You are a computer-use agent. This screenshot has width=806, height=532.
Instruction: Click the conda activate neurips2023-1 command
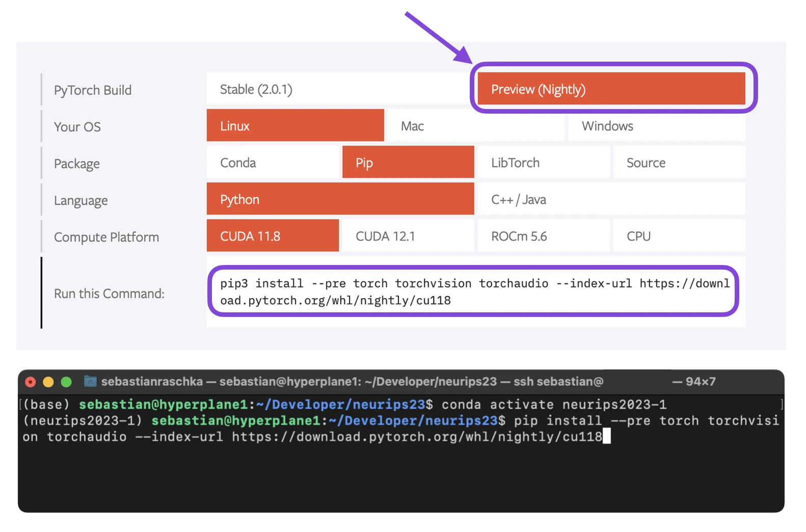(x=554, y=405)
